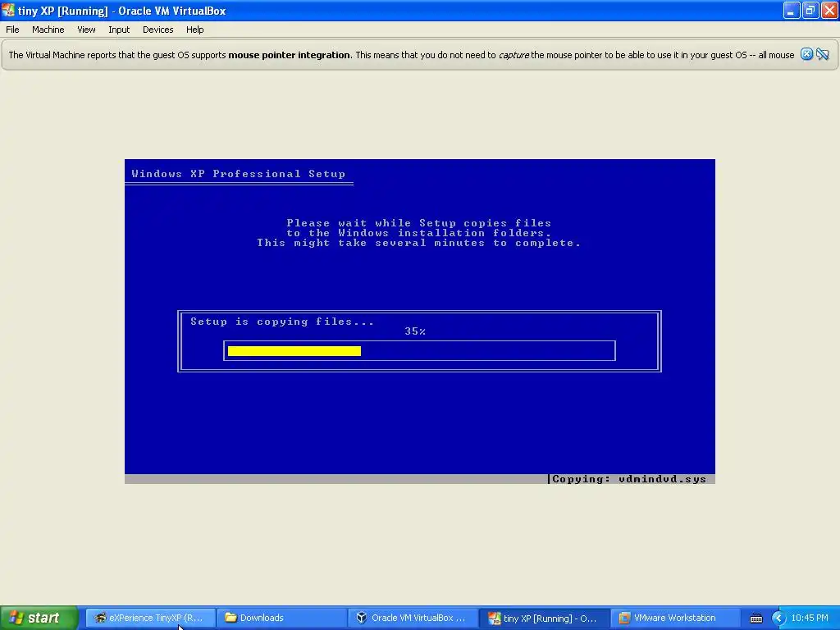The width and height of the screenshot is (840, 630).
Task: Click the Downloads folder icon in taskbar
Action: tap(231, 618)
